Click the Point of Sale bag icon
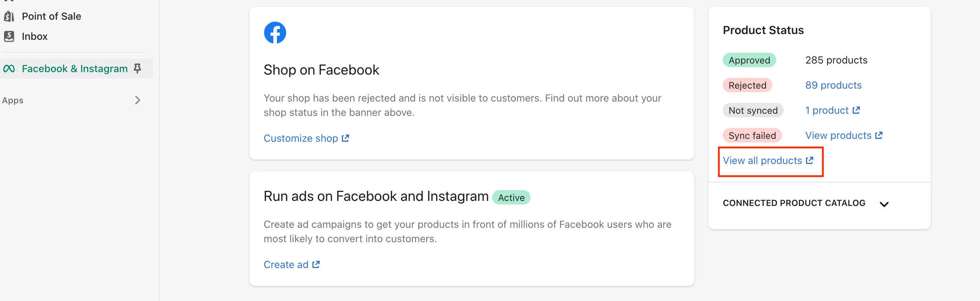 (x=9, y=17)
